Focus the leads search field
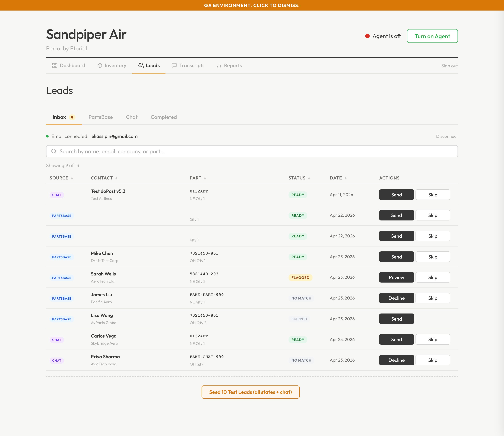Image resolution: width=504 pixels, height=436 pixels. [x=252, y=151]
